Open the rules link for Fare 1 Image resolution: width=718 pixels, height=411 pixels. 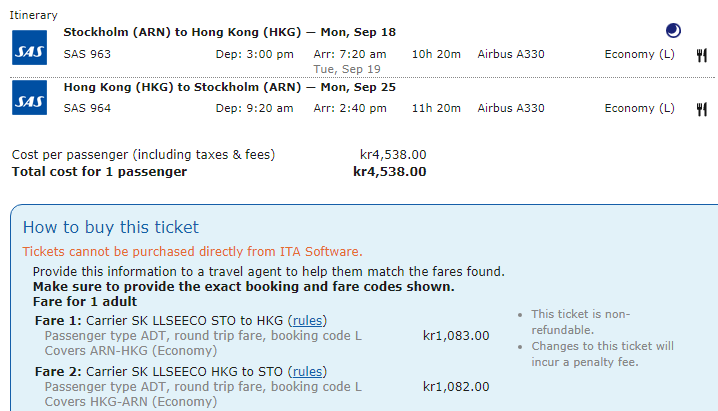(308, 320)
